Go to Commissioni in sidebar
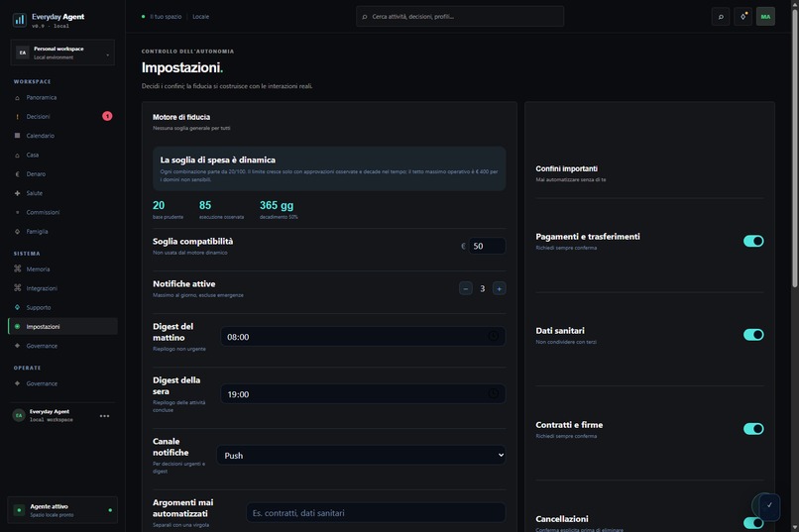Image resolution: width=799 pixels, height=532 pixels. 62,212
